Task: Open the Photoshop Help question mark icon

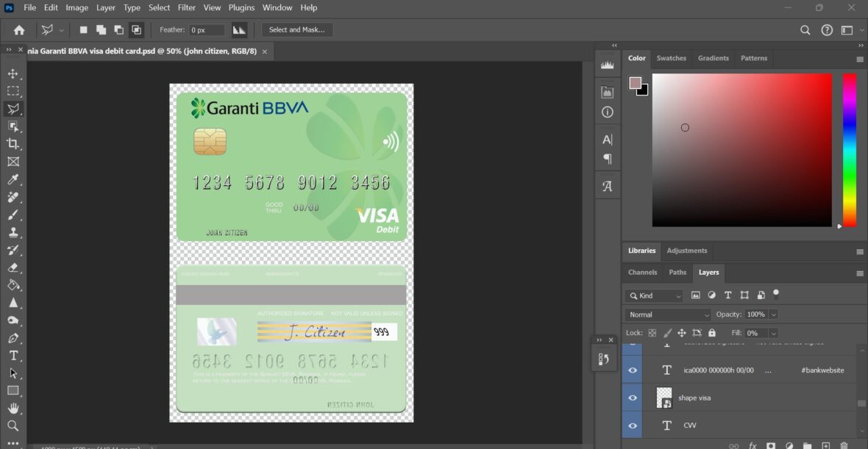Action: click(x=827, y=30)
